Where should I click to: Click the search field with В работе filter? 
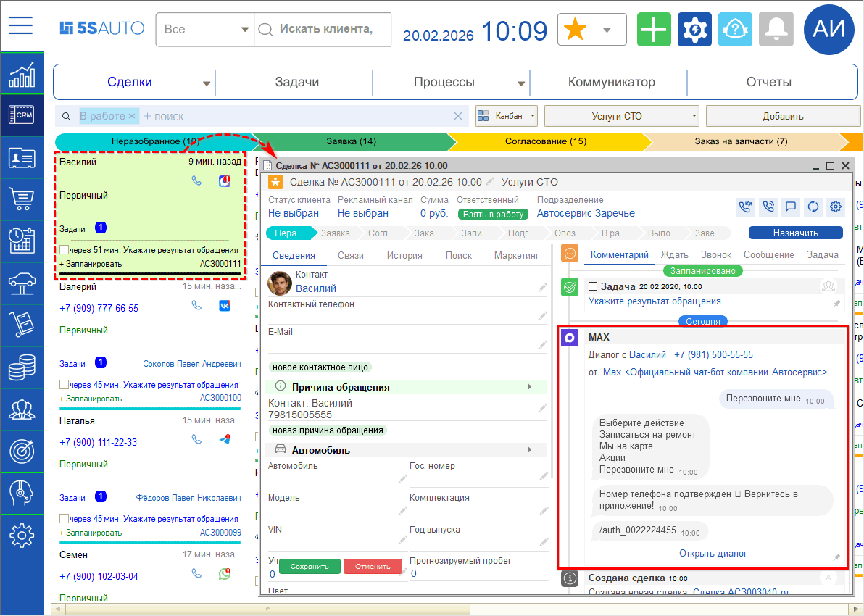click(x=290, y=116)
